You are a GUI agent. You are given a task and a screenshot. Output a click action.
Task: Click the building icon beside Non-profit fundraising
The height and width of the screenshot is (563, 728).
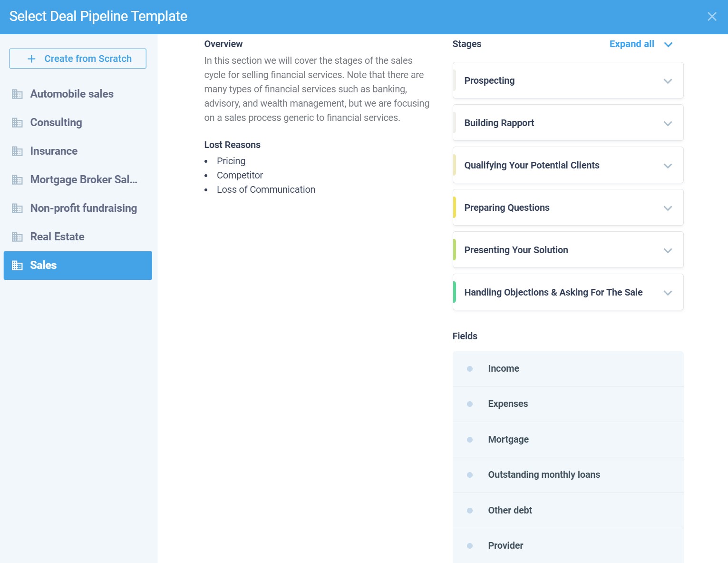[x=17, y=208]
